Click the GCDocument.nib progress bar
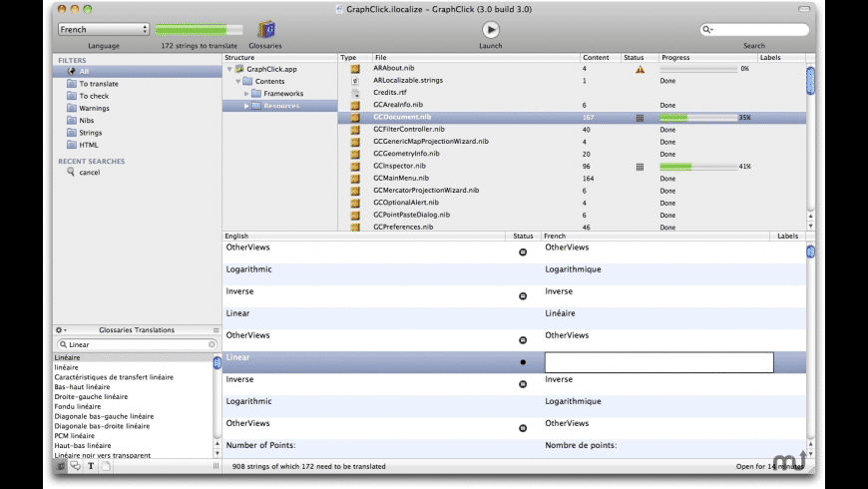This screenshot has width=868, height=489. coord(696,118)
